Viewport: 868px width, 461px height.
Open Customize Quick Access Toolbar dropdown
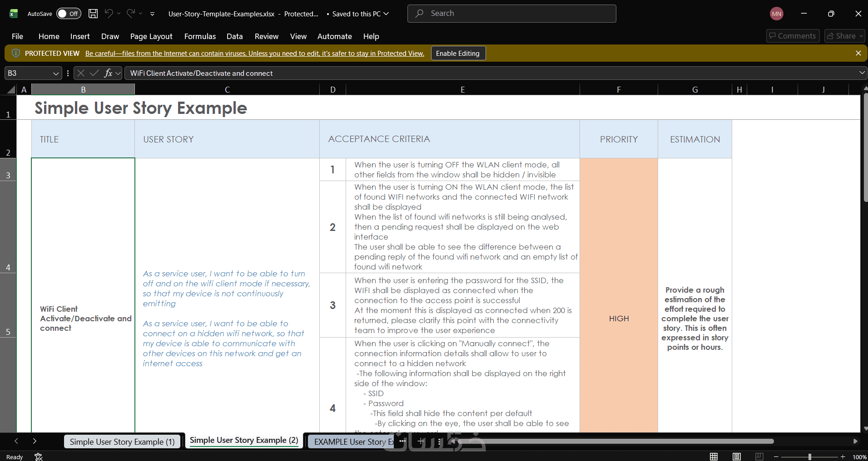(x=152, y=14)
